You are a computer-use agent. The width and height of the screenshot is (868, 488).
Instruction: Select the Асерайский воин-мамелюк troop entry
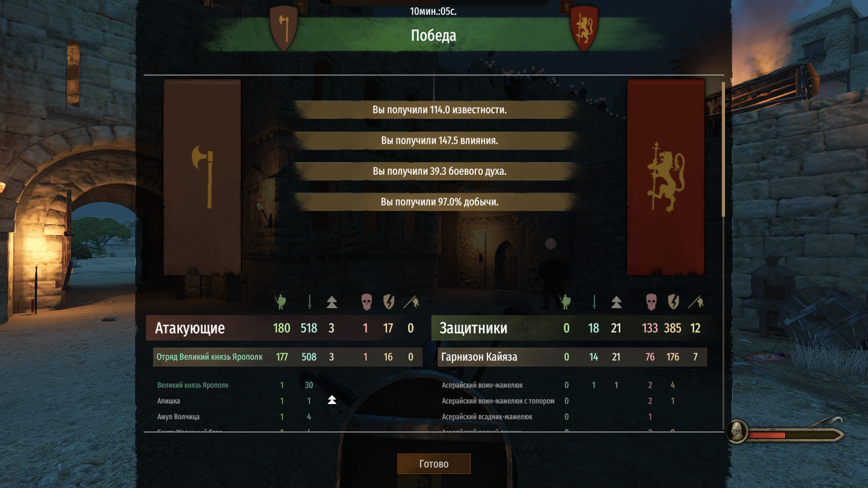[x=482, y=385]
